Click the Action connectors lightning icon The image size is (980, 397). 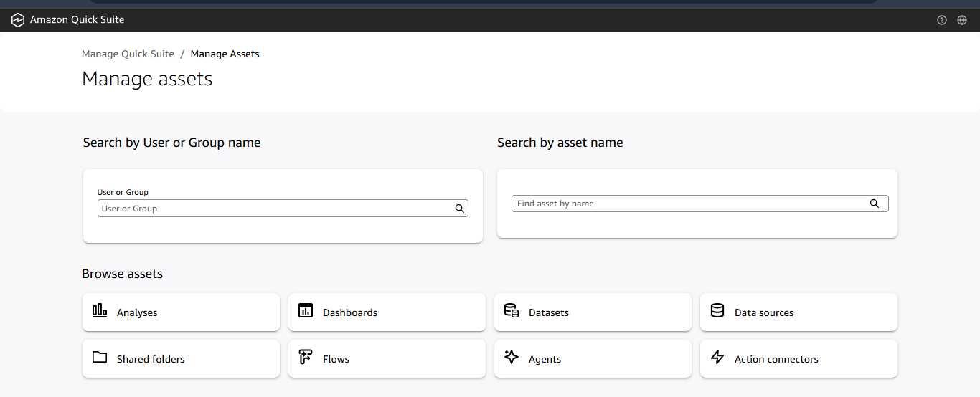[717, 358]
